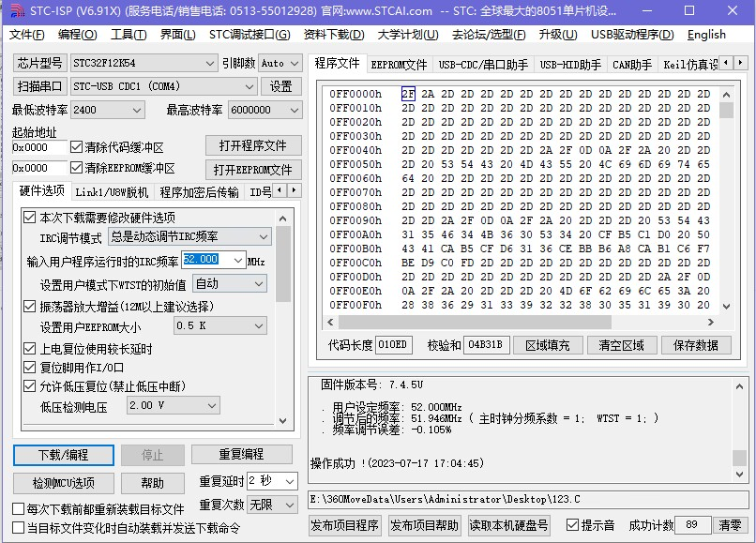Click hex view scroll-up arrow
756x543 pixels.
(727, 95)
